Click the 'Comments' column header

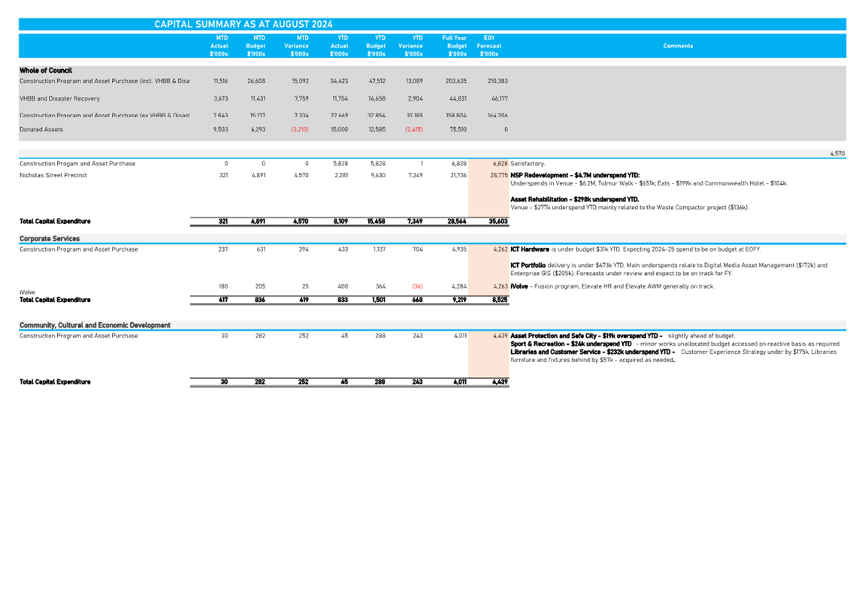point(678,46)
